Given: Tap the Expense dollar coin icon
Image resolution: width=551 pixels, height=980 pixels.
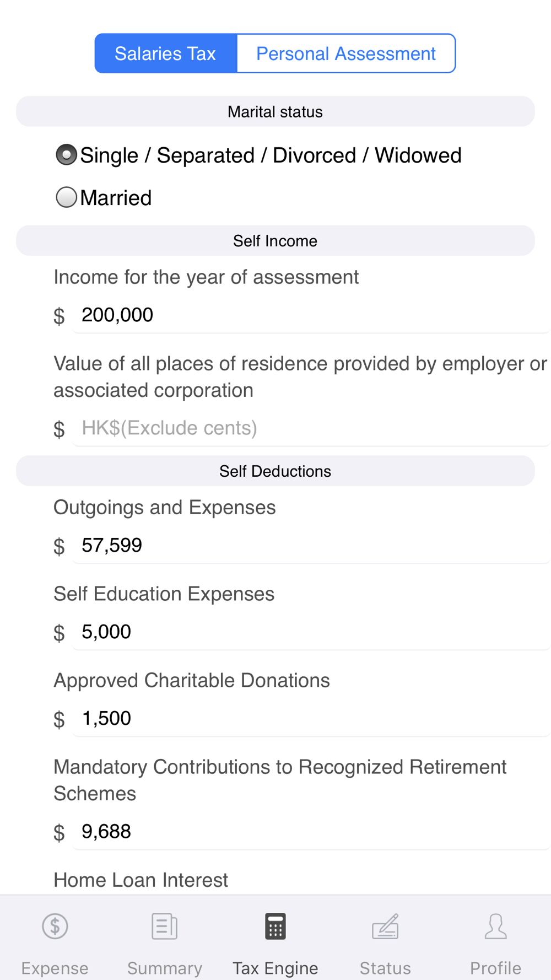Looking at the screenshot, I should click(55, 926).
